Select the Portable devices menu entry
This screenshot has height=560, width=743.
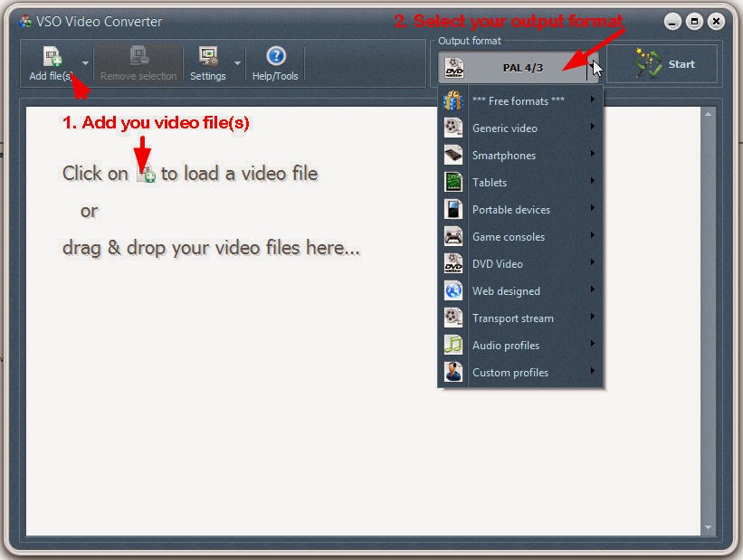520,209
